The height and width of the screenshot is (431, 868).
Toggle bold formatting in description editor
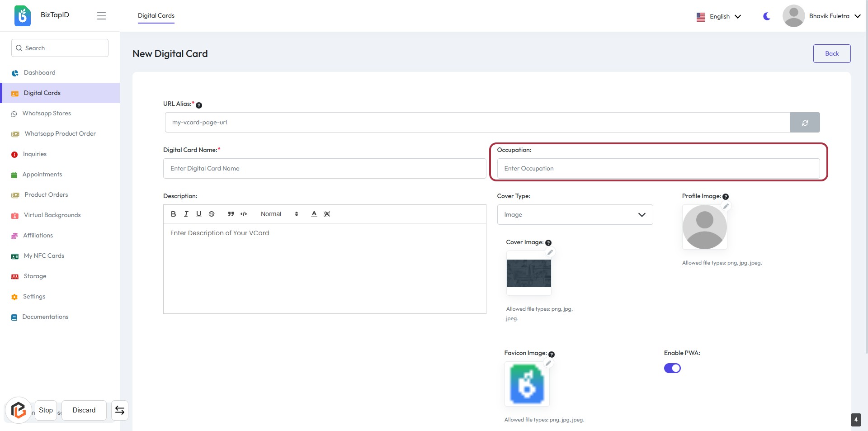point(173,214)
